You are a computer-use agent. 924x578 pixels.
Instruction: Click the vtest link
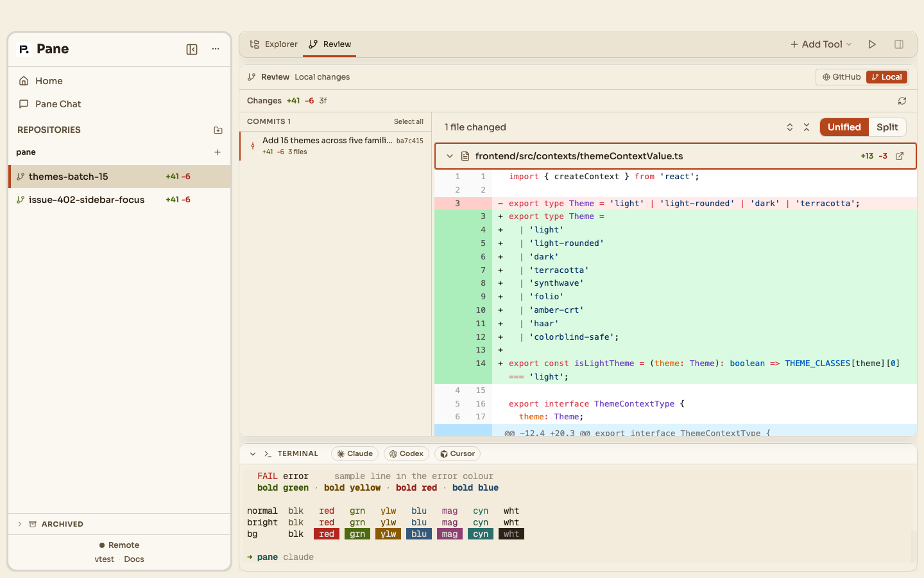click(x=104, y=559)
